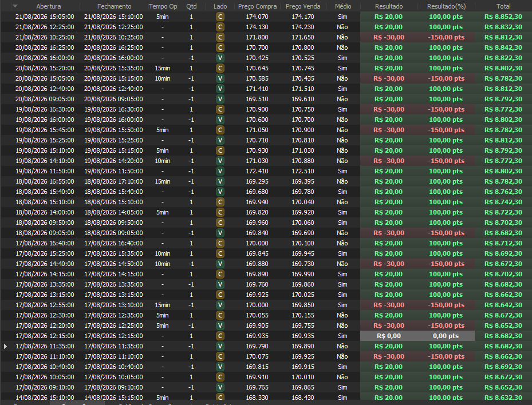Click the C side icon in the 17/08/2026 12:15:00 row

tap(220, 336)
